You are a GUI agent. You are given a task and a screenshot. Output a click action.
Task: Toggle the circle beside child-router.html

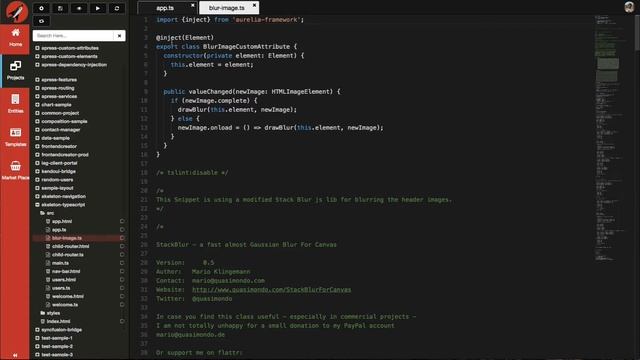click(122, 247)
